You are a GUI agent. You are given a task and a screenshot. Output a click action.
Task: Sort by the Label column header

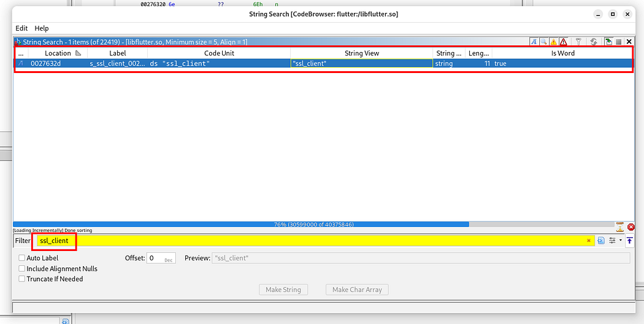point(118,53)
